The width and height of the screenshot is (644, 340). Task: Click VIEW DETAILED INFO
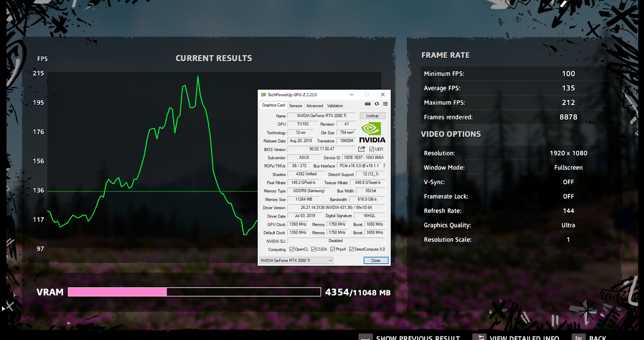524,338
